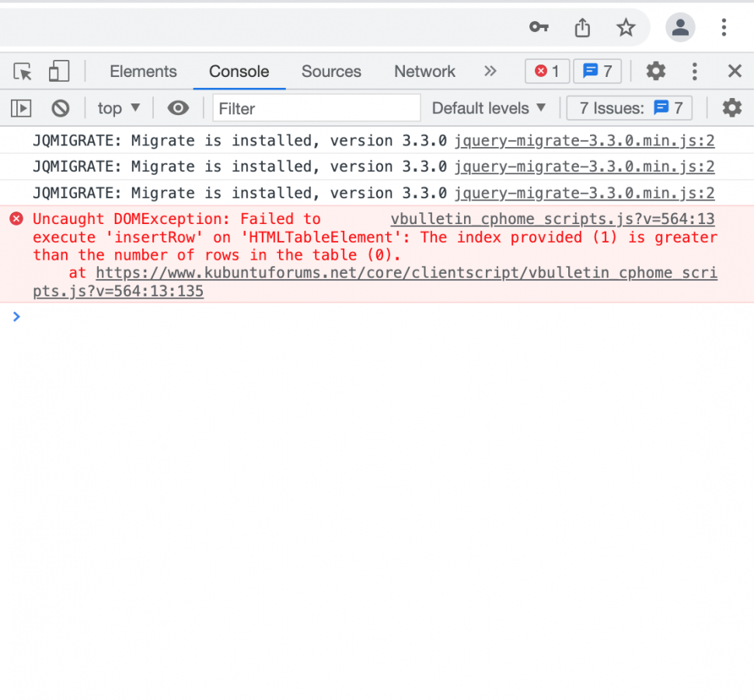This screenshot has height=700, width=754.
Task: Click the 'Uncaught DOMException: Failed to' text
Action: pos(176,219)
